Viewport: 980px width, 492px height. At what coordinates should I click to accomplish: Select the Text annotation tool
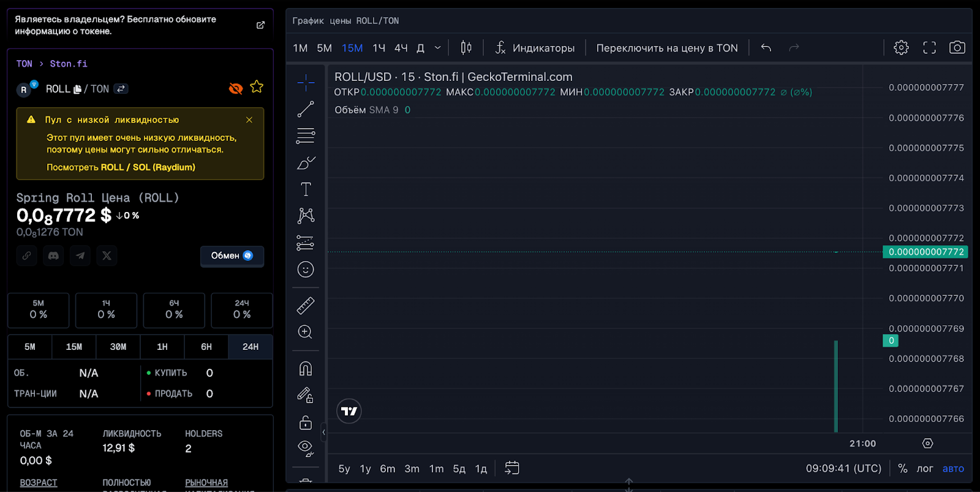[306, 189]
